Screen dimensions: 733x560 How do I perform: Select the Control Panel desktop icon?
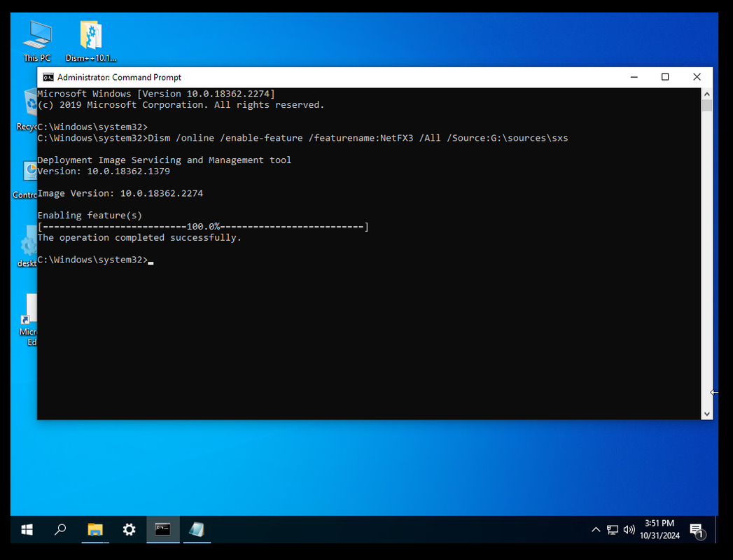point(25,179)
